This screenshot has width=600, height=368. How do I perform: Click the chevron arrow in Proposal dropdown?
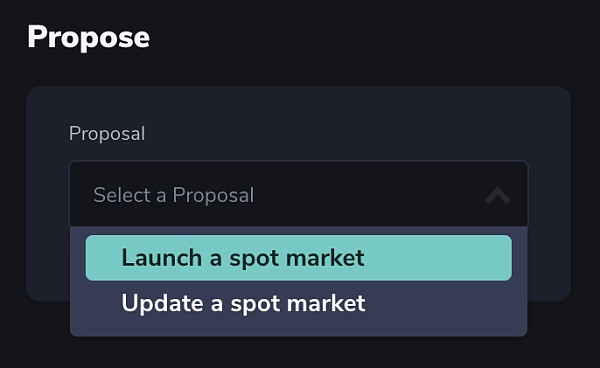[x=497, y=195]
